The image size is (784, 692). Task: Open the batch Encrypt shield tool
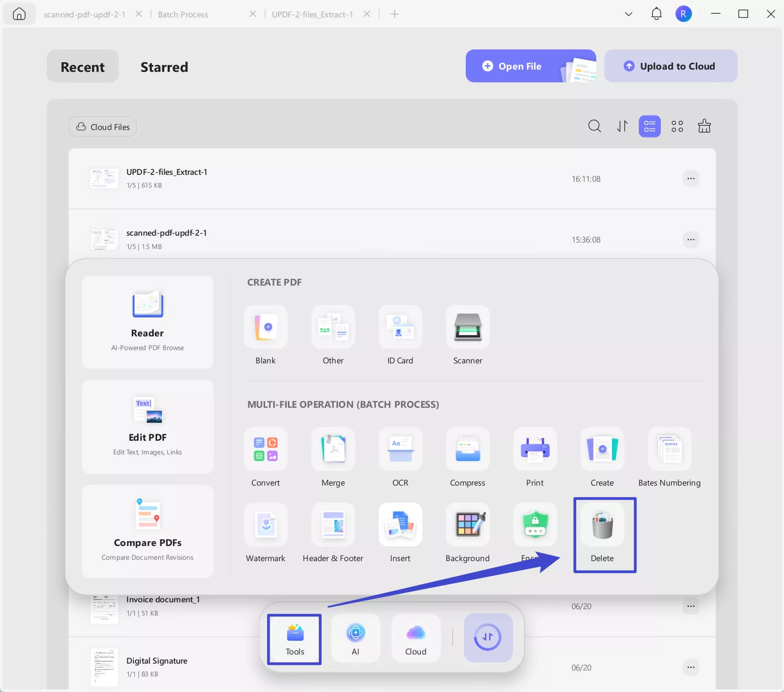(535, 524)
